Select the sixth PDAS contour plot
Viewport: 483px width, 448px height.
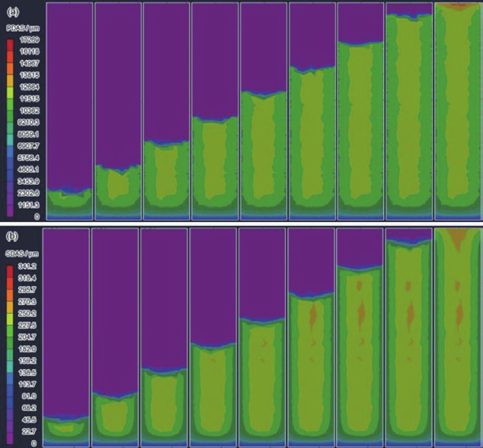(x=312, y=111)
